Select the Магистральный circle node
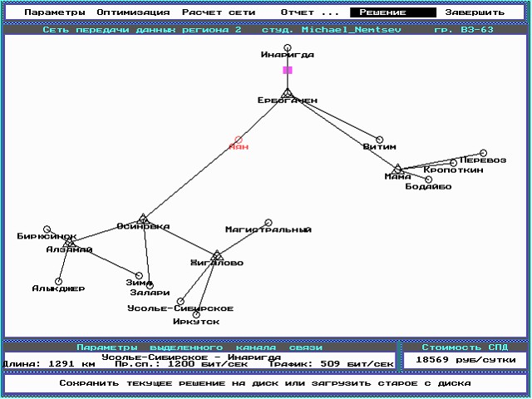The width and height of the screenshot is (532, 399). pos(268,222)
